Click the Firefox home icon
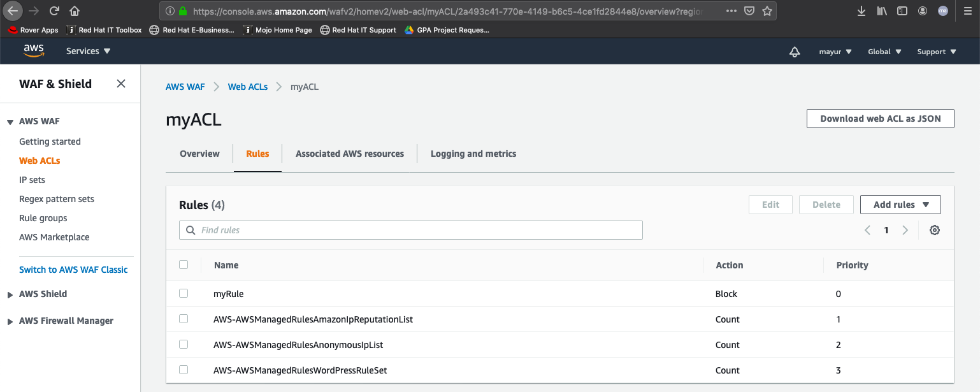 75,11
